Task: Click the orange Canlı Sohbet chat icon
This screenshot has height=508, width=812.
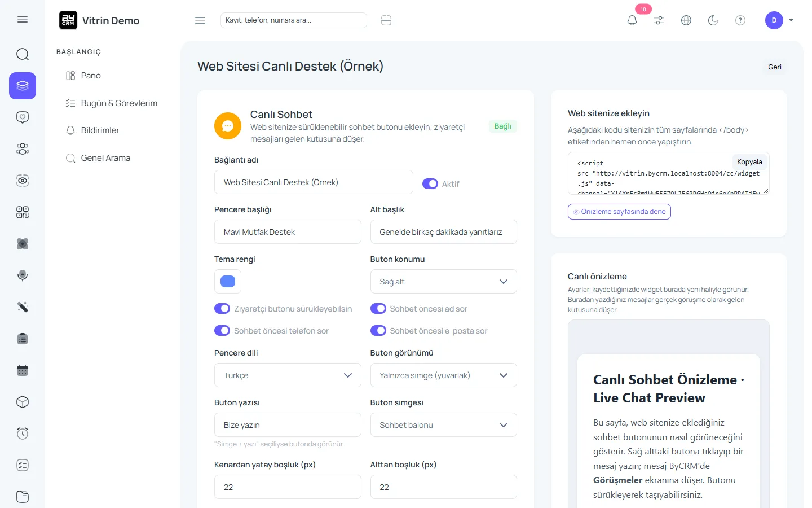Action: pos(228,126)
